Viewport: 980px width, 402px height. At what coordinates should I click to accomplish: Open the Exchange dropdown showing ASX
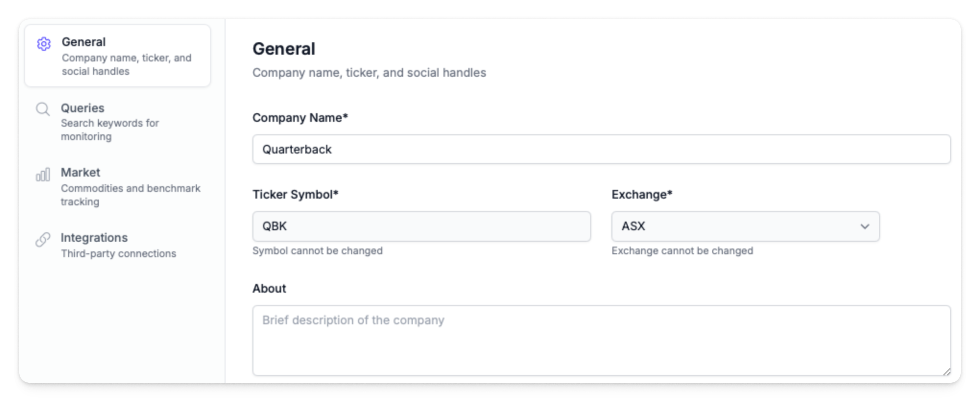(x=745, y=226)
